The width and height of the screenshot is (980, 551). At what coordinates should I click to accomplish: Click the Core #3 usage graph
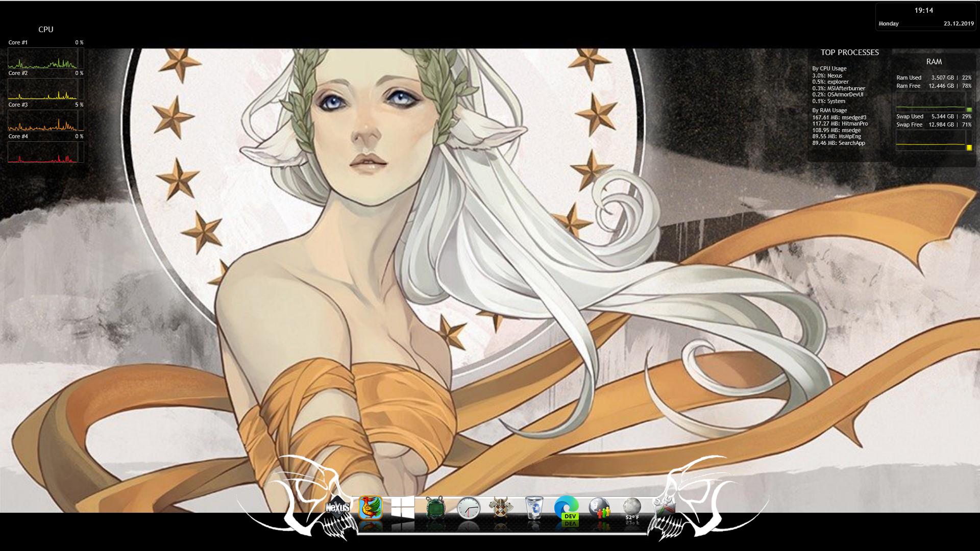pyautogui.click(x=42, y=120)
